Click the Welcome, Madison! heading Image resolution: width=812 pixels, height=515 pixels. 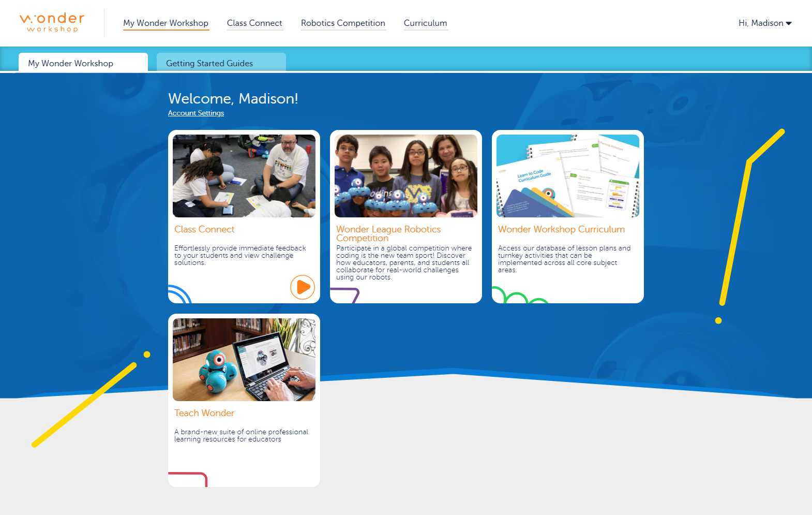(233, 98)
